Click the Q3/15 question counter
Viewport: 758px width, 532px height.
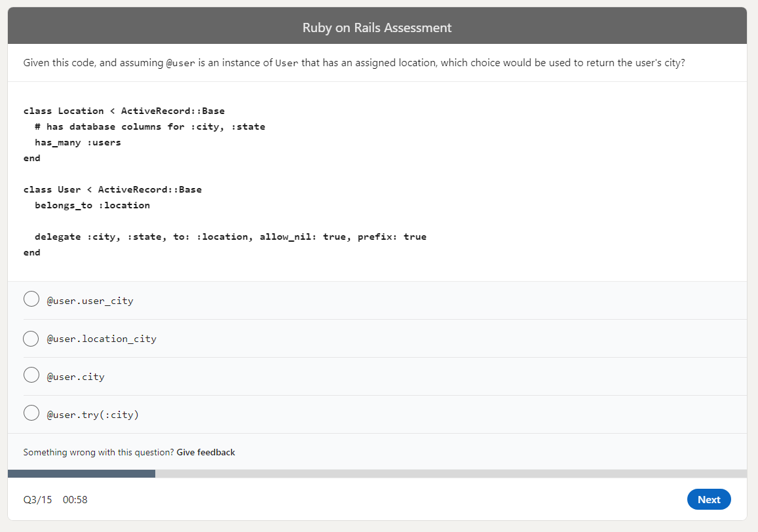pos(35,499)
